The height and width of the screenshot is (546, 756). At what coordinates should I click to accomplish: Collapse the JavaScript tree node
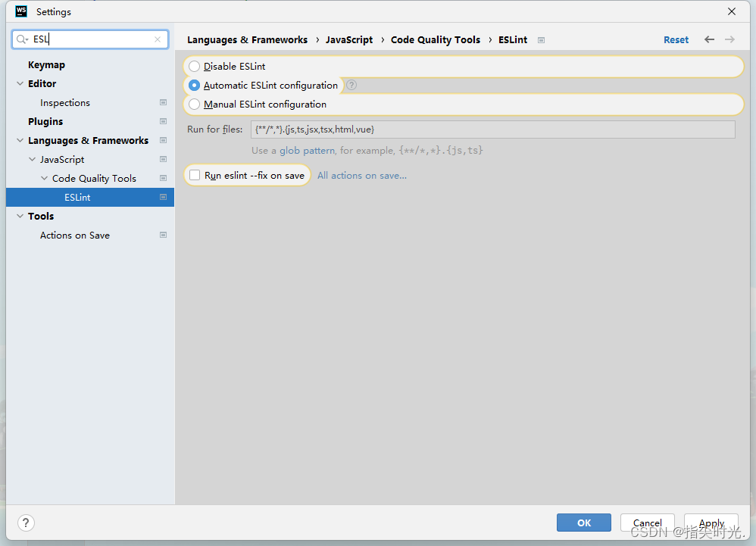click(32, 160)
